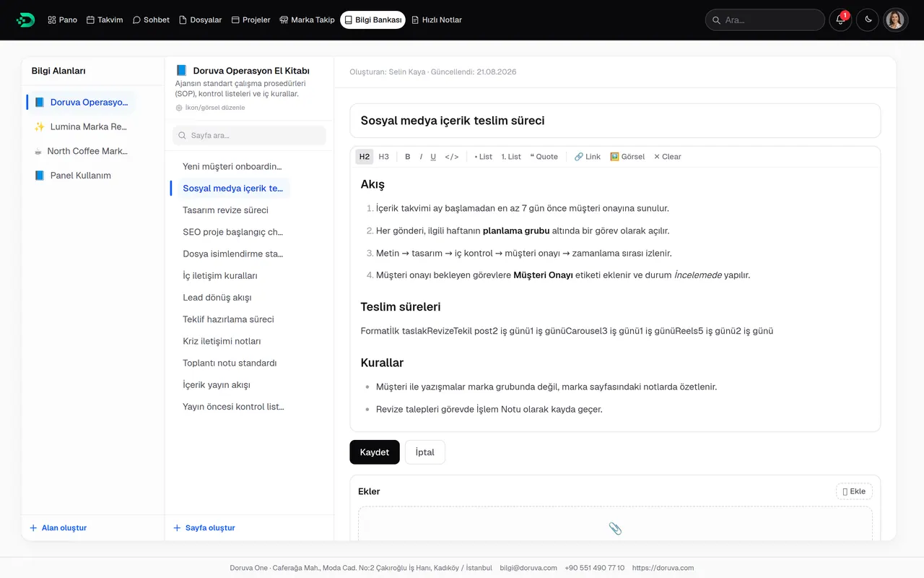Open Hızlı Notlar in navigation

(x=437, y=20)
